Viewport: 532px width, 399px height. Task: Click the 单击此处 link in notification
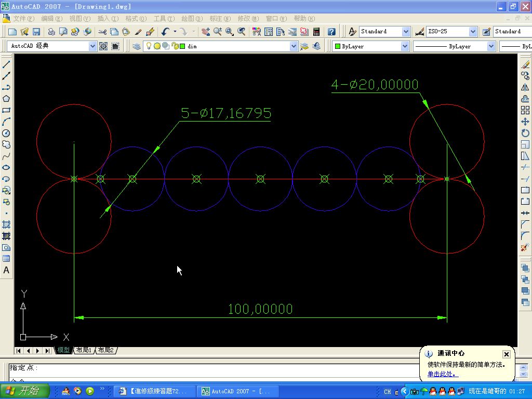point(443,374)
